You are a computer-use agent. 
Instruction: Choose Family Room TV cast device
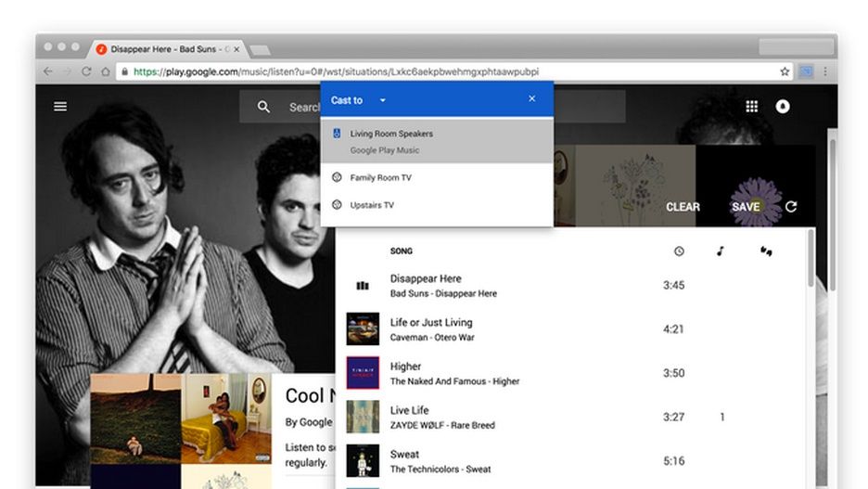438,177
